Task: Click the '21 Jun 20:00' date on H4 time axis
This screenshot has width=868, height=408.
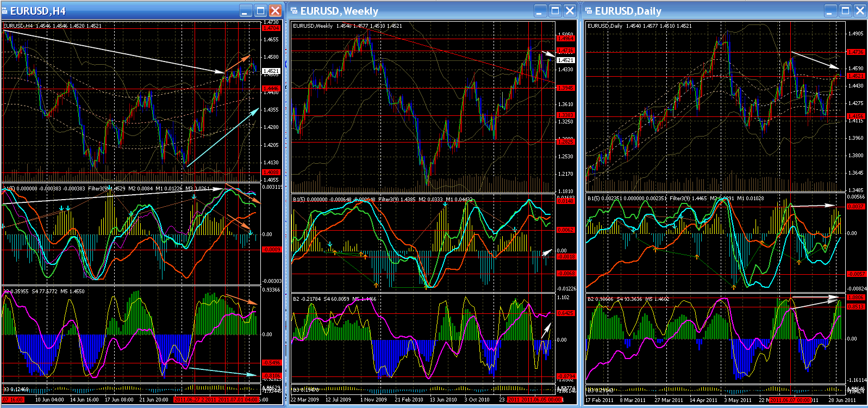Action: 154,399
